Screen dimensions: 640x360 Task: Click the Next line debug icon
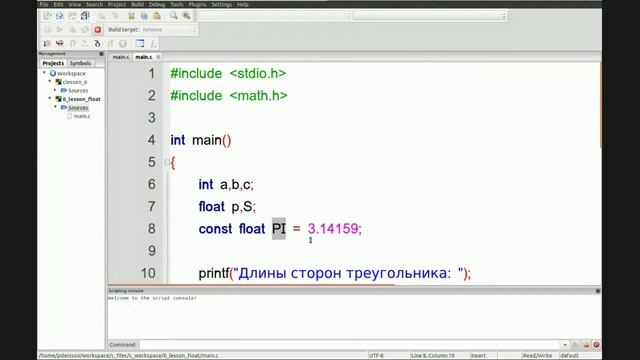click(73, 43)
